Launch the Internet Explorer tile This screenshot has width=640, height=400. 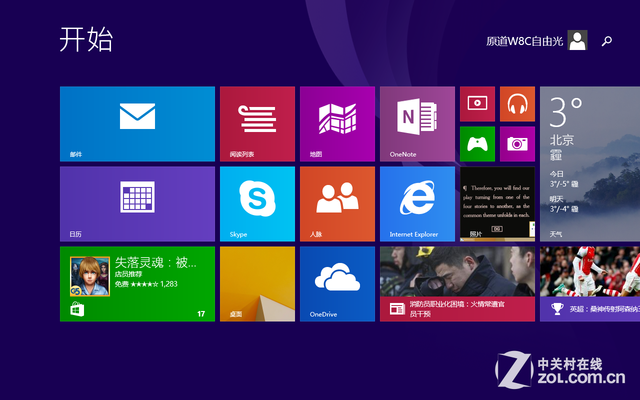417,204
